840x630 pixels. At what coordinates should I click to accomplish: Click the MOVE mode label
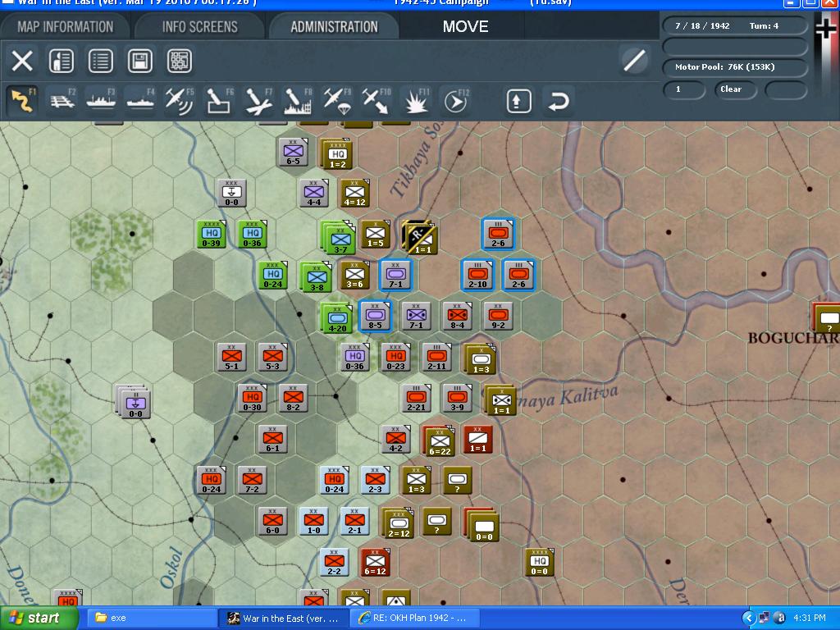(465, 26)
